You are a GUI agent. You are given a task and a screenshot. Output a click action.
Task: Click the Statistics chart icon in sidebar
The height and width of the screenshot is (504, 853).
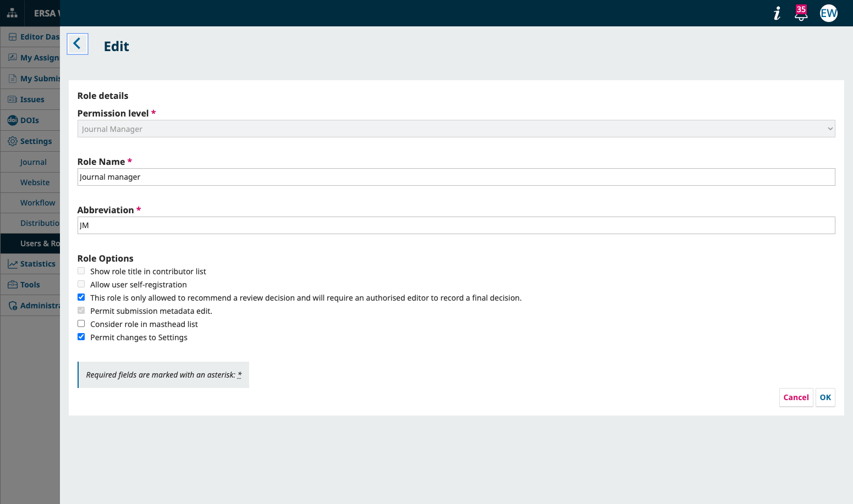12,264
